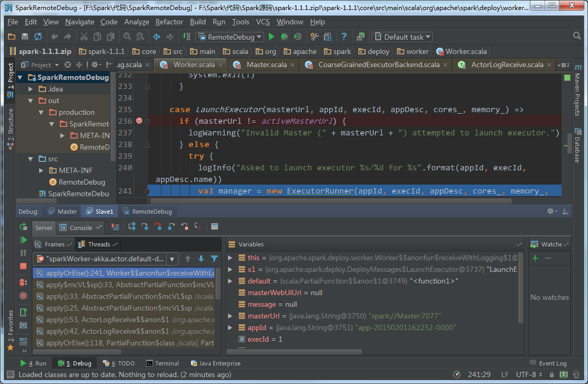The height and width of the screenshot is (384, 588).
Task: Open View Breakpoints double red dots icon
Action: coord(23,282)
